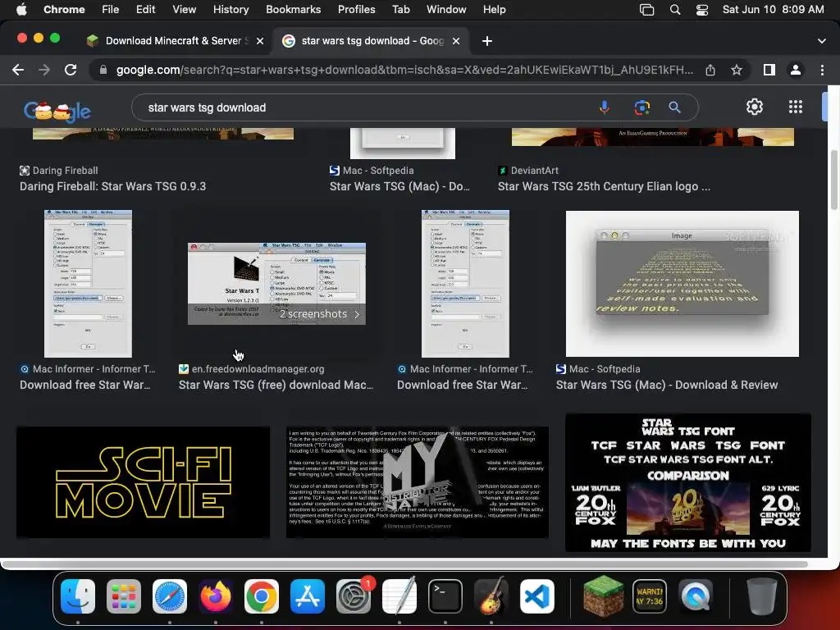Open the View menu
The width and height of the screenshot is (840, 630).
184,10
